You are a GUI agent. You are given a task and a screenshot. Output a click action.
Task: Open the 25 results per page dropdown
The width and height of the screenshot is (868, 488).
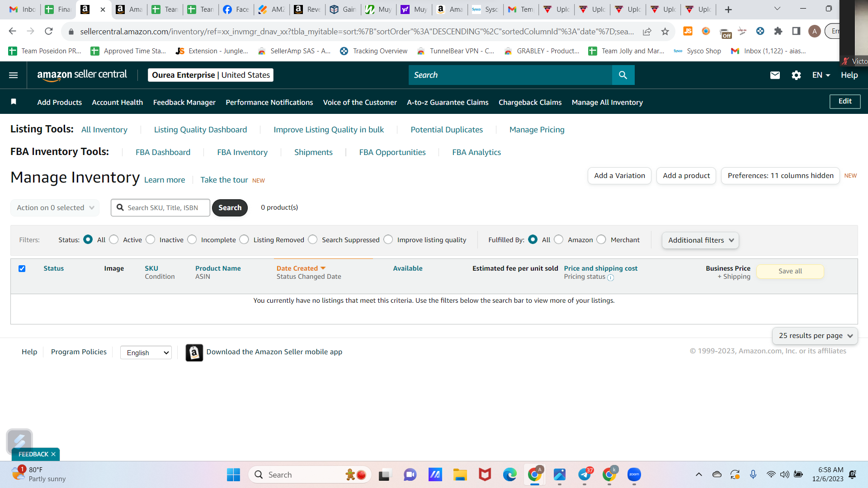(x=815, y=336)
